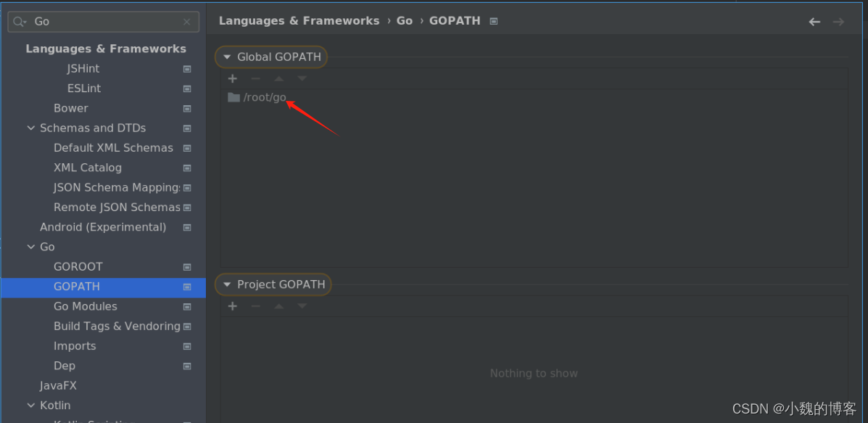Click the back navigation arrow at top right
Viewport: 868px width, 423px height.
(814, 21)
